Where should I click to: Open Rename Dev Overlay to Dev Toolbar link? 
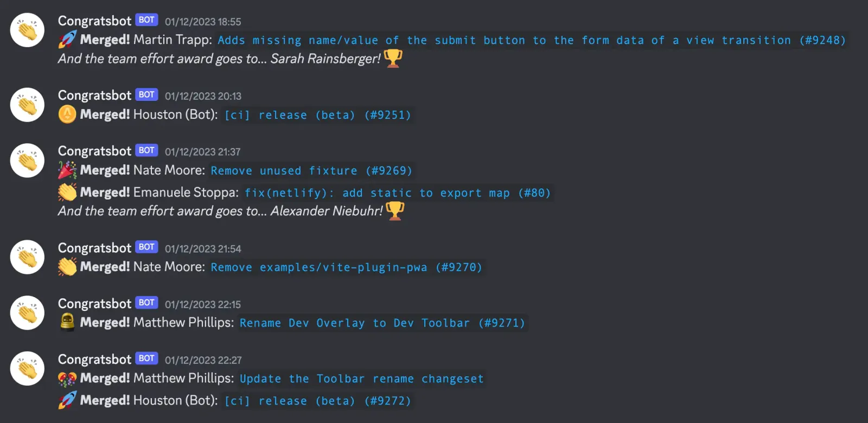click(382, 323)
